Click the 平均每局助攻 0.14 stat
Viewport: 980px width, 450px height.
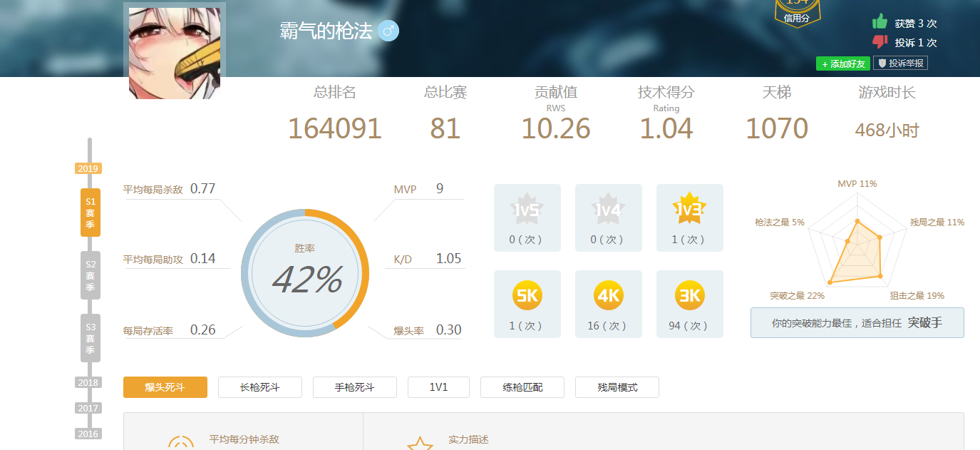point(169,259)
